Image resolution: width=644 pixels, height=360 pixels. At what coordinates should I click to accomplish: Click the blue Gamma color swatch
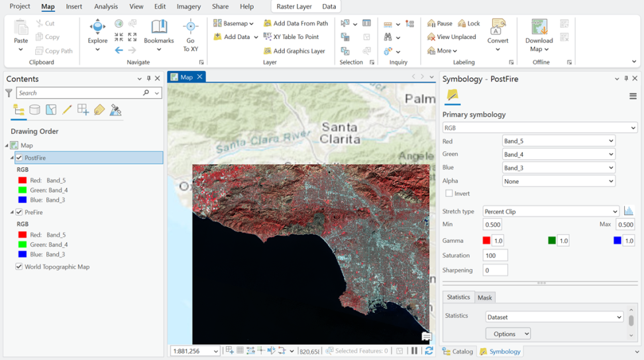(617, 241)
